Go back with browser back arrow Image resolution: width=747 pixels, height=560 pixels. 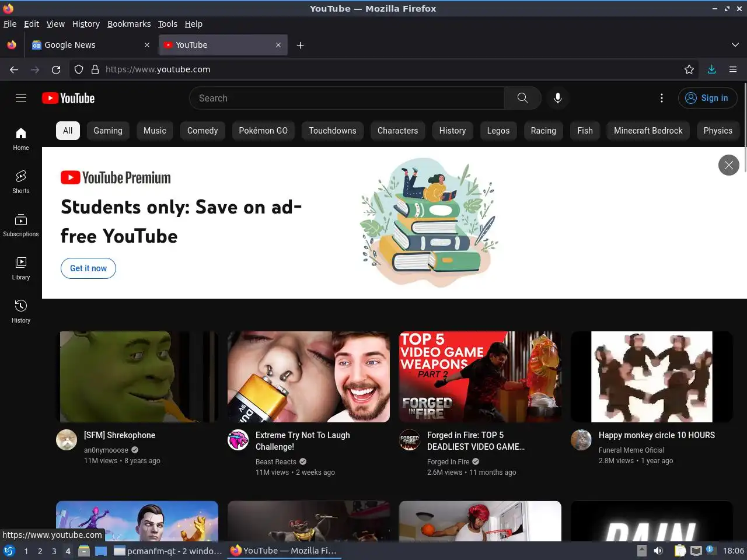pyautogui.click(x=14, y=69)
